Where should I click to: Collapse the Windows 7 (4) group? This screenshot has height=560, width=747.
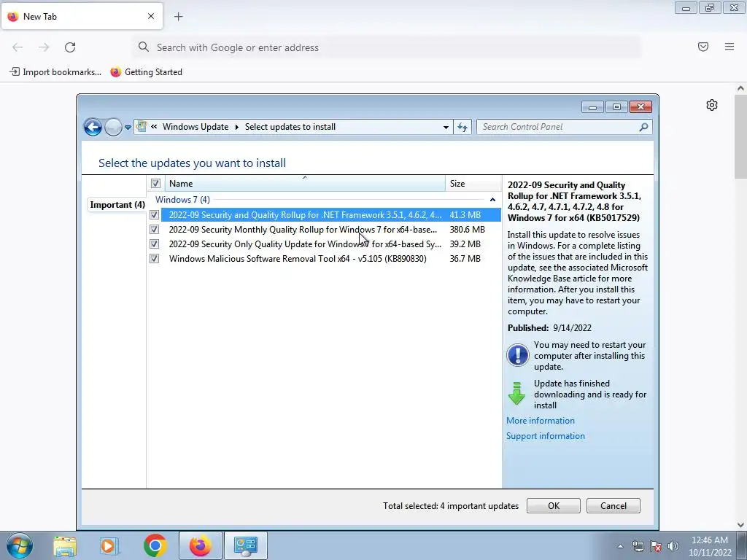pos(492,200)
